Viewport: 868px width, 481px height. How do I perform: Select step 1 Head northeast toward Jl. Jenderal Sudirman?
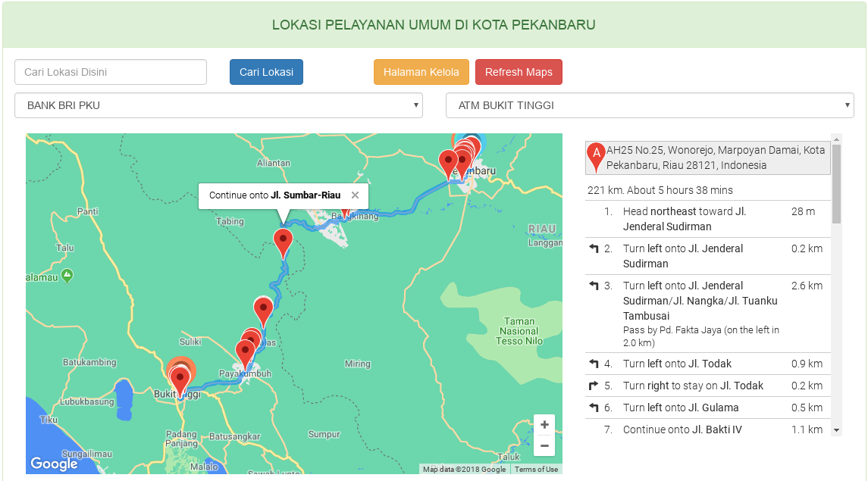tap(708, 219)
